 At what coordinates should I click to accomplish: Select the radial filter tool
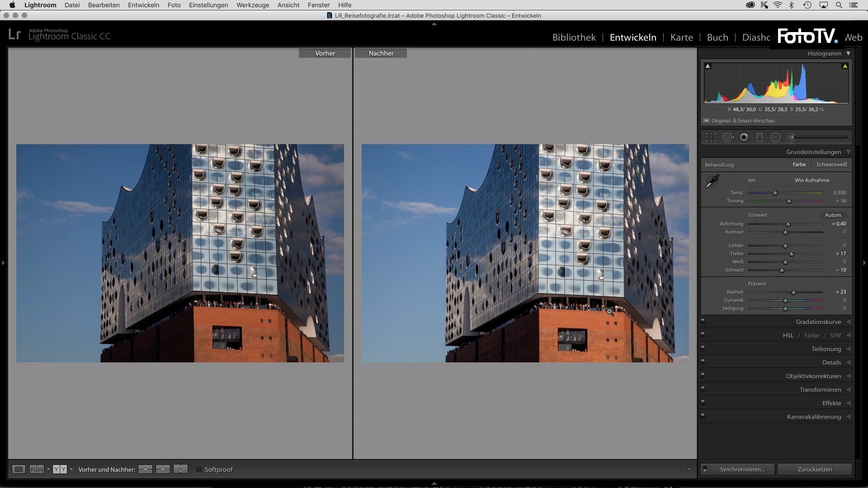[x=775, y=137]
